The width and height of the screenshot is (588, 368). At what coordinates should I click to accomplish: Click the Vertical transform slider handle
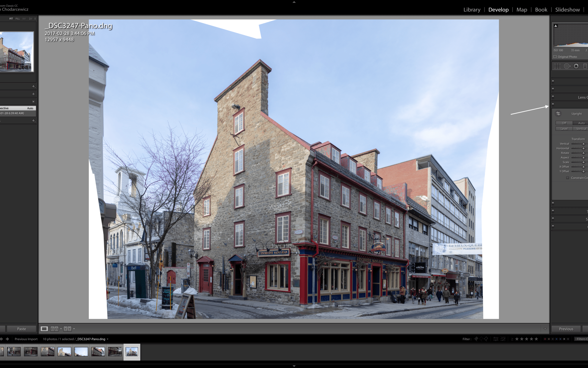(583, 144)
